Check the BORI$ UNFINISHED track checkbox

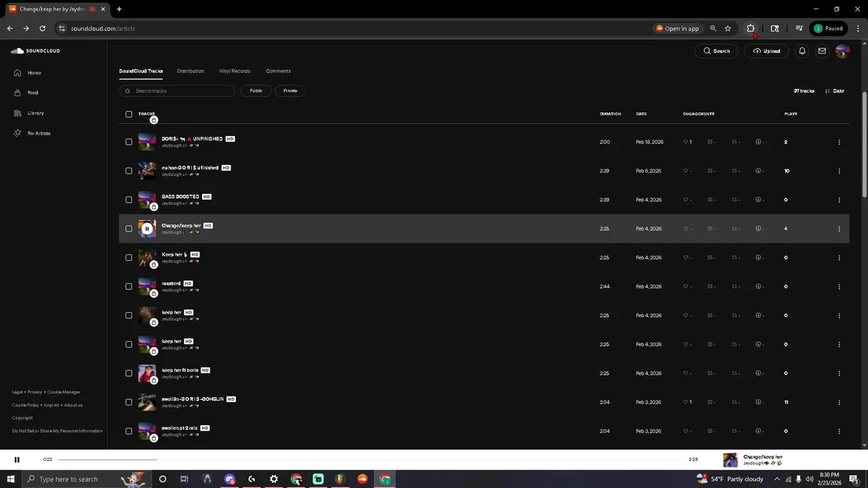tap(129, 142)
